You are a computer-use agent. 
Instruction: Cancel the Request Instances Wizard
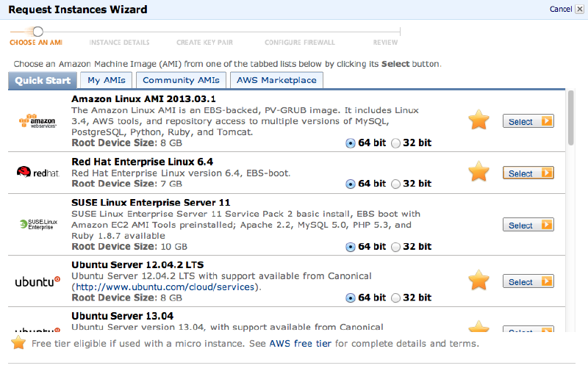tap(561, 9)
